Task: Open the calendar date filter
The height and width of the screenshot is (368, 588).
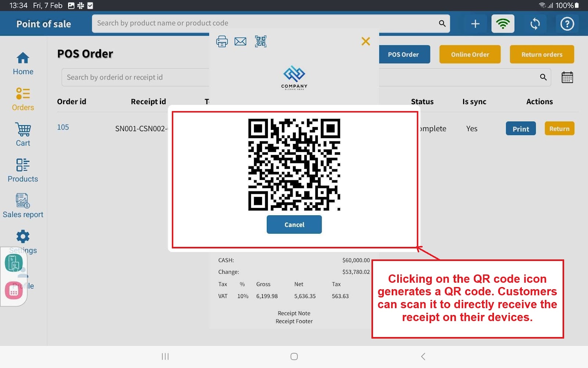Action: pos(567,77)
